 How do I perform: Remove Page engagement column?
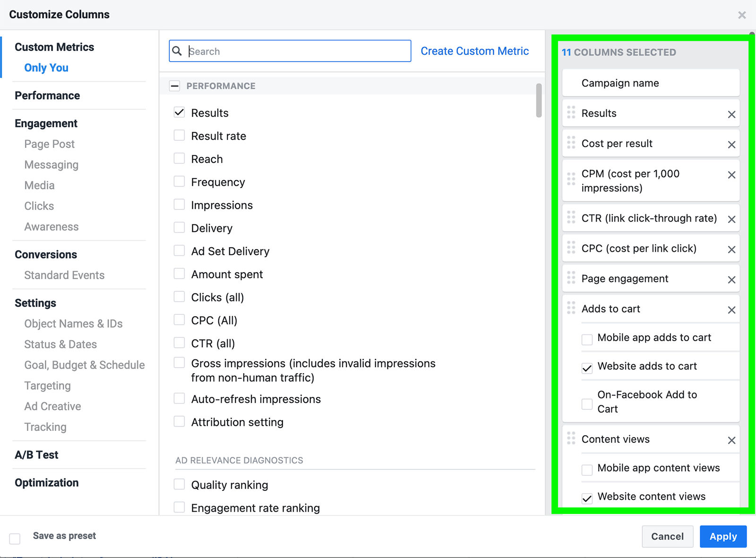(x=731, y=280)
